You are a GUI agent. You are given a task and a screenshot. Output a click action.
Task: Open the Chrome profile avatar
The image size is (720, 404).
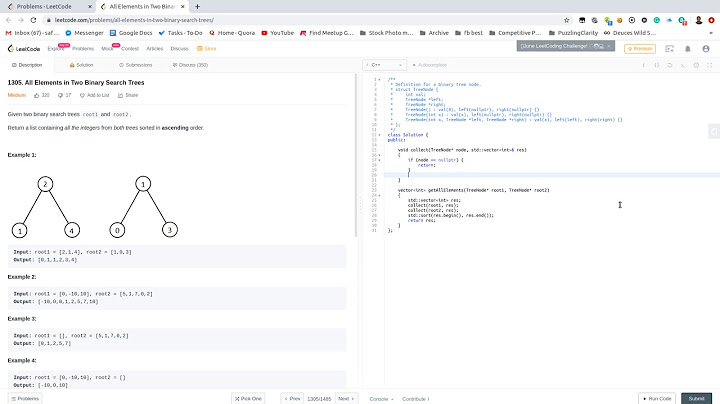699,20
